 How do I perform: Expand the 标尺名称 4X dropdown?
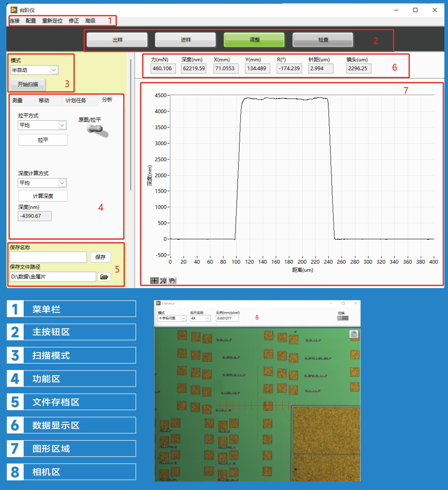(208, 318)
